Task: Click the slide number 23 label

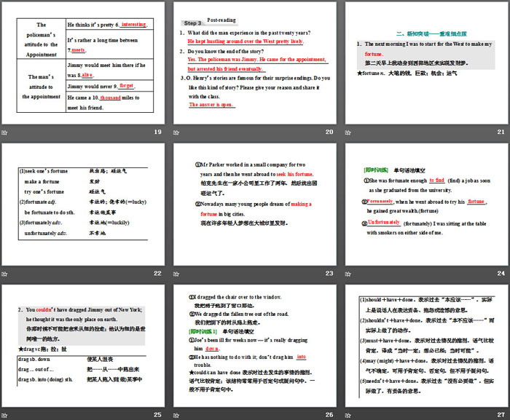Action: (x=329, y=274)
